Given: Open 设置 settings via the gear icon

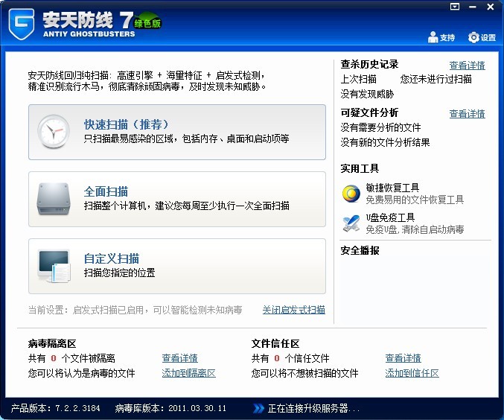Looking at the screenshot, I should [x=473, y=37].
